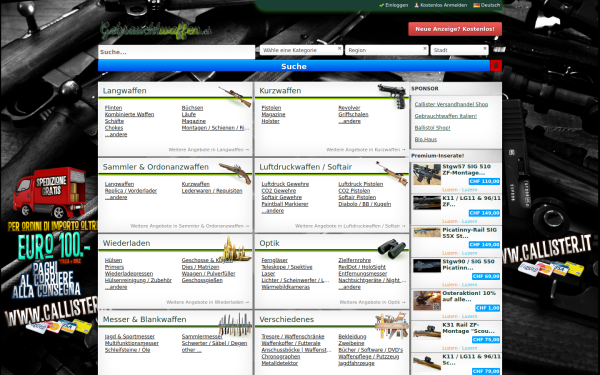Open the Picatinny-Rail SIG 55X listing thumbnail
The image size is (600, 375).
(x=427, y=232)
